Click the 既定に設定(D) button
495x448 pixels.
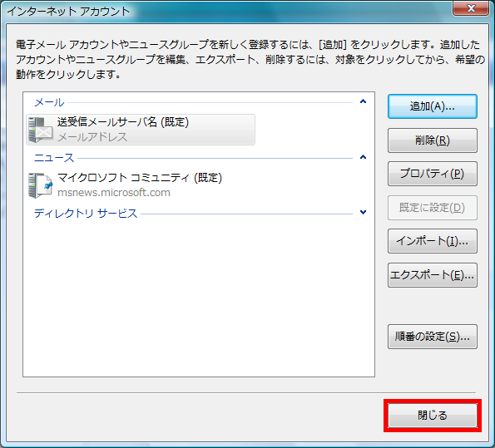click(432, 208)
